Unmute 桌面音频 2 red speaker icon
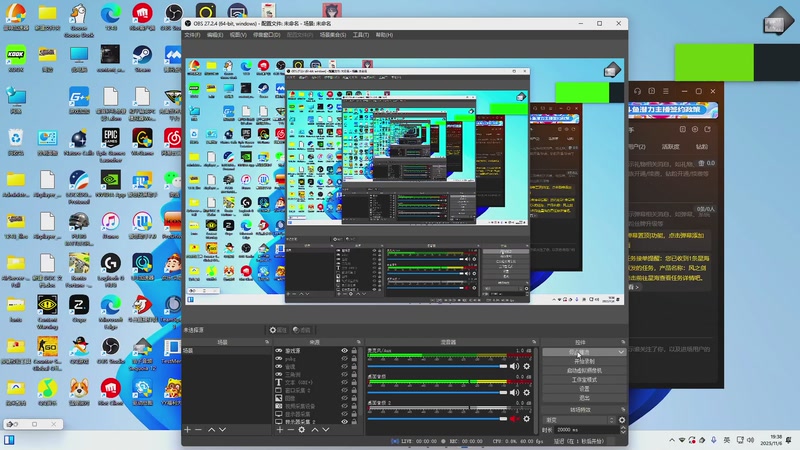This screenshot has height=450, width=800. (514, 419)
